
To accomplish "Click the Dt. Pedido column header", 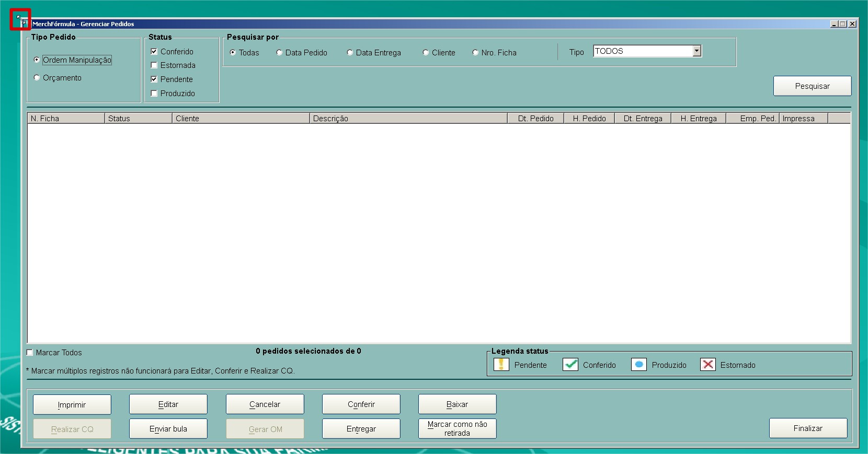I will pyautogui.click(x=535, y=119).
